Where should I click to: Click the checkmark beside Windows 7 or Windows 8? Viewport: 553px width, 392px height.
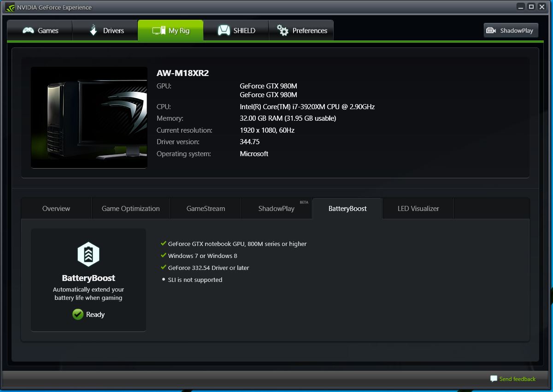[x=163, y=255]
